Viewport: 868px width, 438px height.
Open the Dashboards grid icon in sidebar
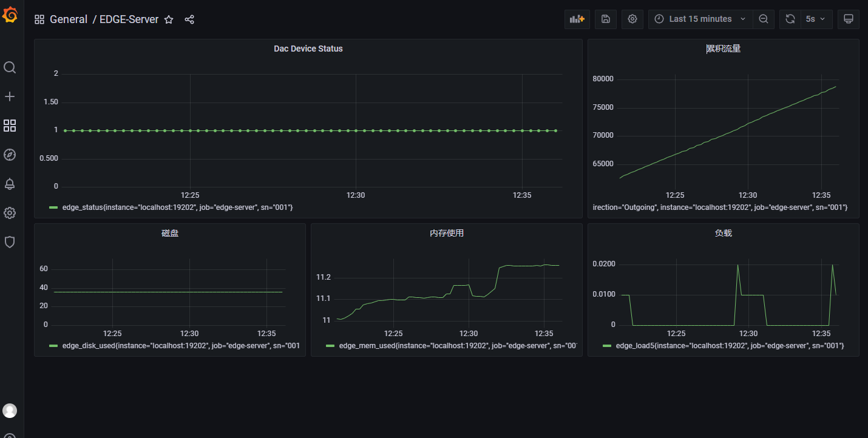[10, 126]
